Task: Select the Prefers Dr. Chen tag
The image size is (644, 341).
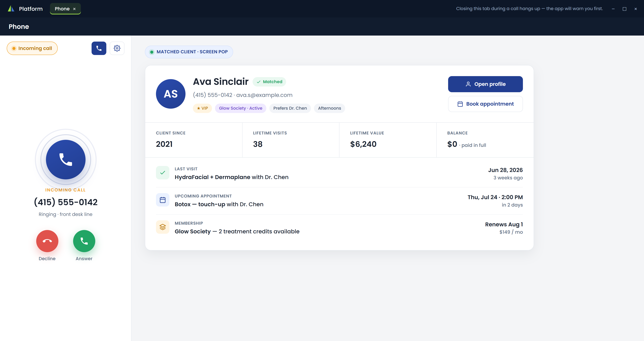Action: point(290,108)
